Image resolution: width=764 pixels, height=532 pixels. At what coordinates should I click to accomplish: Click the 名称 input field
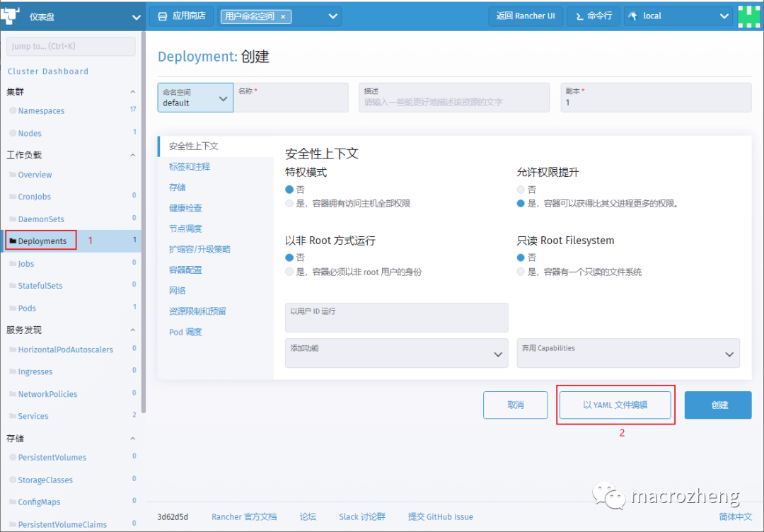tap(291, 98)
